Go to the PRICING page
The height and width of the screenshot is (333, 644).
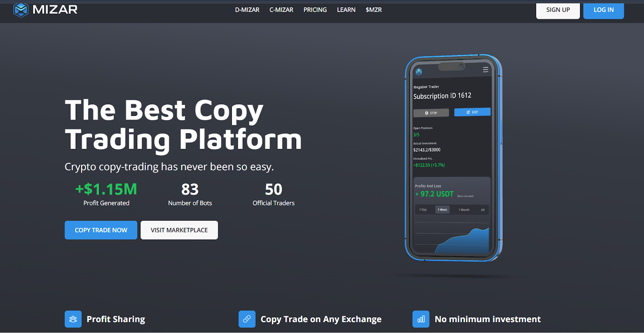(x=315, y=10)
